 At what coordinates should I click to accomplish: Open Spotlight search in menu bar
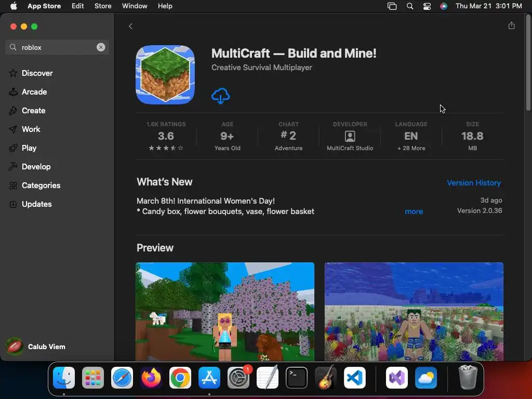pos(410,6)
